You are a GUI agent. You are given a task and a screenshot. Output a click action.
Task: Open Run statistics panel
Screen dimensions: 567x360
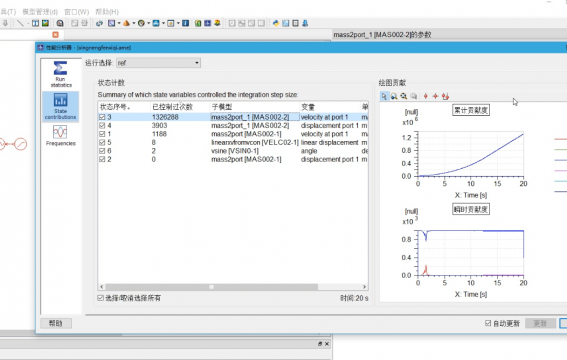[x=61, y=74]
